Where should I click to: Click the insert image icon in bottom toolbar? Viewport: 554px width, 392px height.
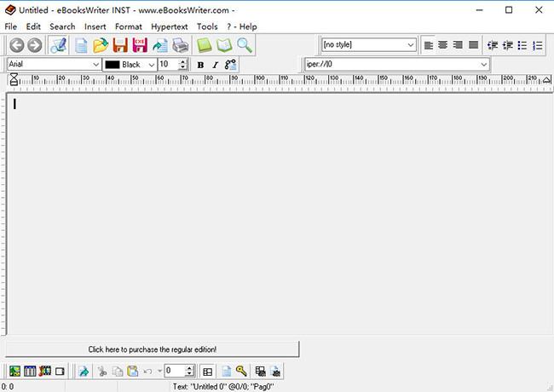pyautogui.click(x=14, y=372)
